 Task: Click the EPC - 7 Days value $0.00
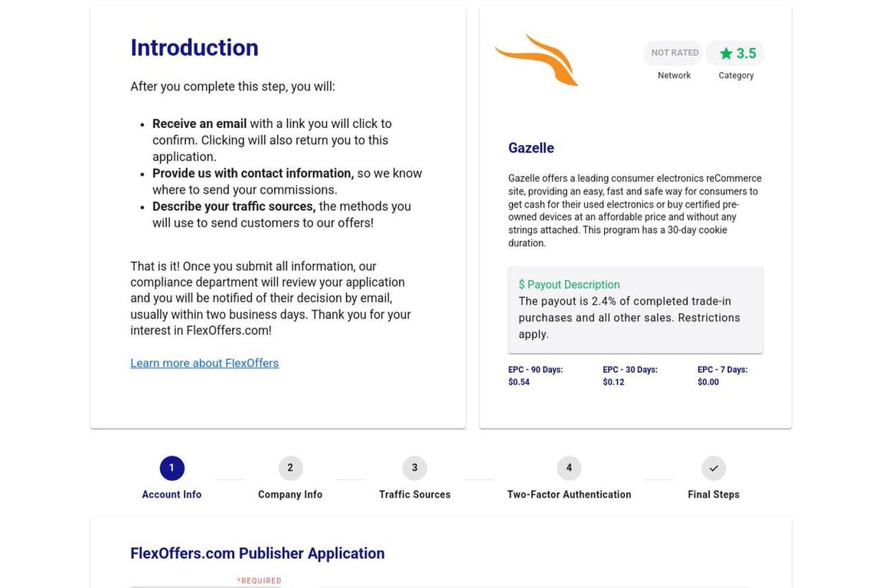click(x=707, y=382)
